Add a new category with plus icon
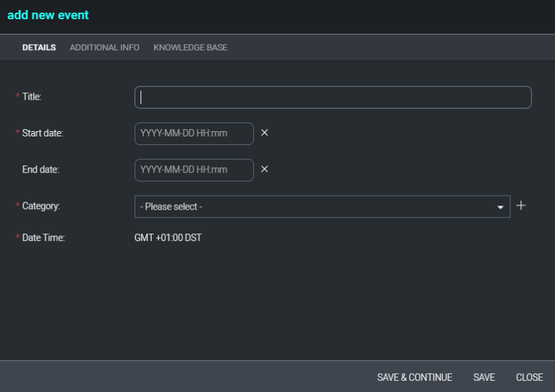The height and width of the screenshot is (392, 555). click(x=521, y=206)
